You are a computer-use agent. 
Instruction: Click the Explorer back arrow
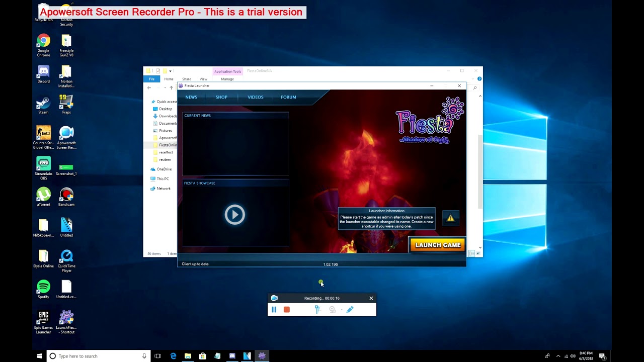[149, 88]
